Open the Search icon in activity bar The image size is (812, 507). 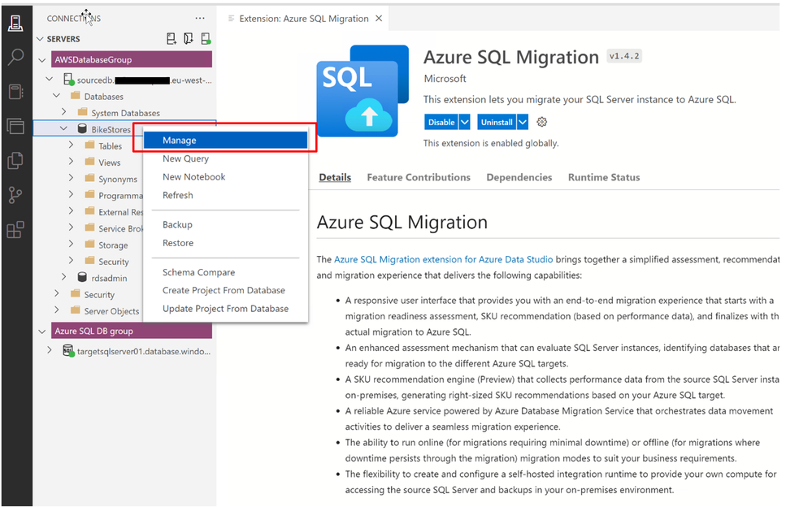(16, 57)
